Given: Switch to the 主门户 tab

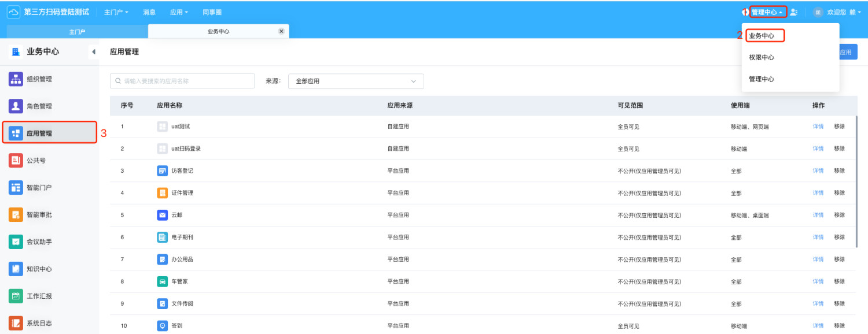Looking at the screenshot, I should pos(77,32).
